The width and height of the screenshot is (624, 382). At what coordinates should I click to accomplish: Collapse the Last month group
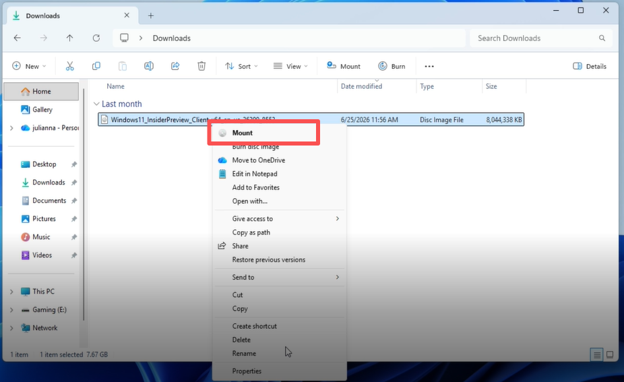click(x=96, y=104)
